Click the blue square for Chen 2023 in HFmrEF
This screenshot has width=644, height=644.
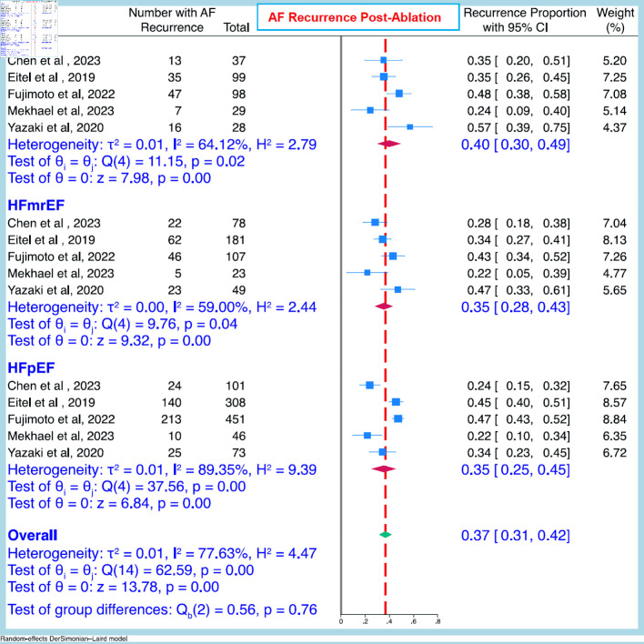[x=375, y=247]
